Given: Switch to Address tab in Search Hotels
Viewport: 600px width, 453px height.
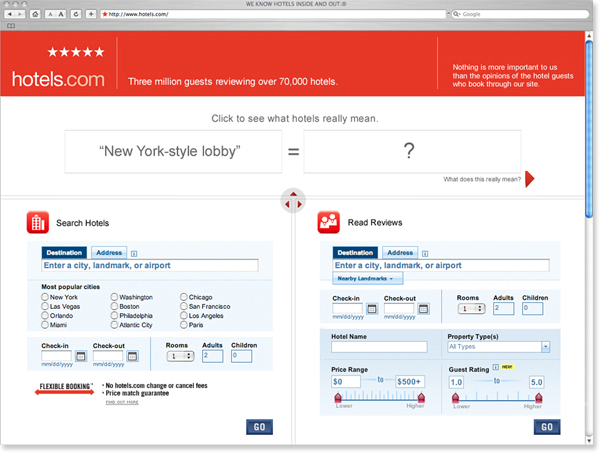Looking at the screenshot, I should point(109,253).
